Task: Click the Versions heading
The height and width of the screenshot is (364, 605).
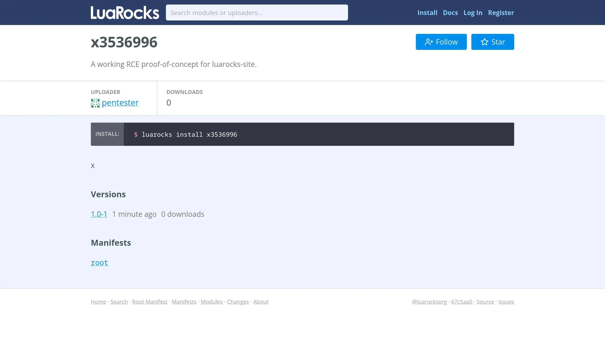Action: coord(108,194)
